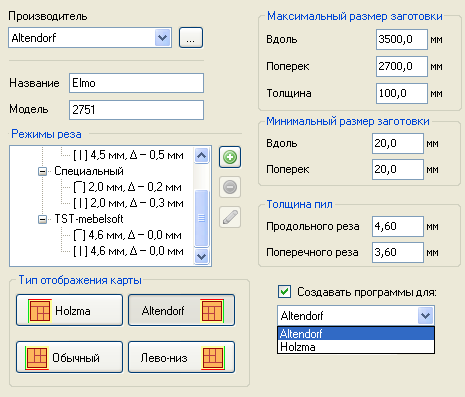Screen dimensions: 465x397
Task: Click the Режимы реза section heading
Action: 46,134
